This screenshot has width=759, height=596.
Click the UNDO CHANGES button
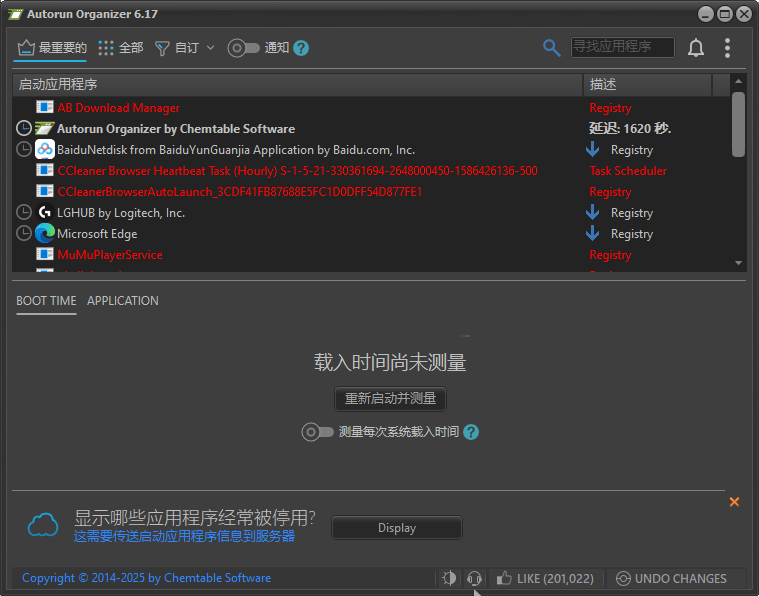[x=671, y=578]
